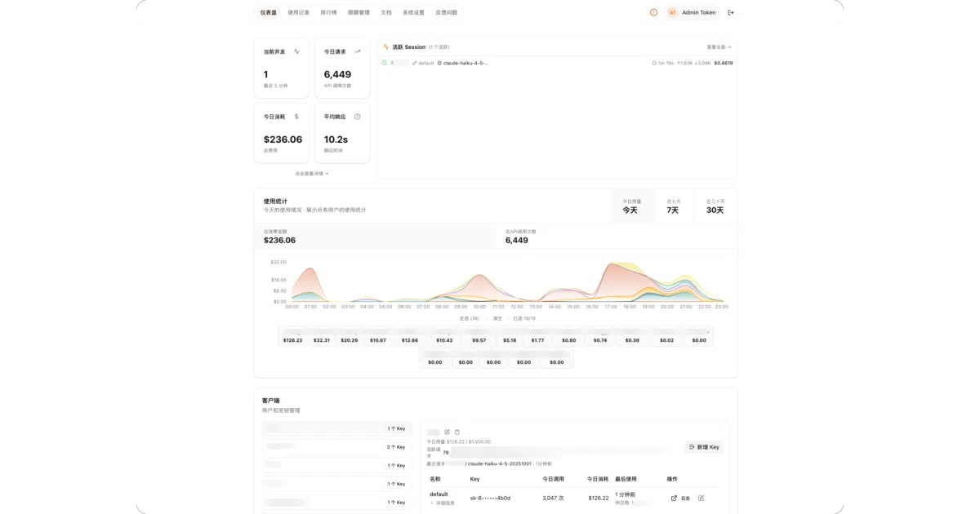
Task: Click the dollar icon on 今日消耗 card
Action: (296, 117)
